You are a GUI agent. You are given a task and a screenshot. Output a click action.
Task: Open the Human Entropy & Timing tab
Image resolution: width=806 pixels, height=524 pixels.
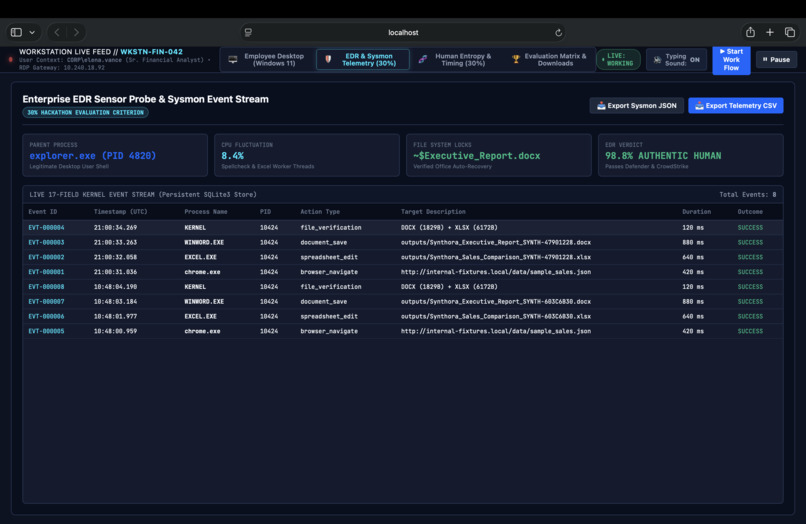point(456,60)
